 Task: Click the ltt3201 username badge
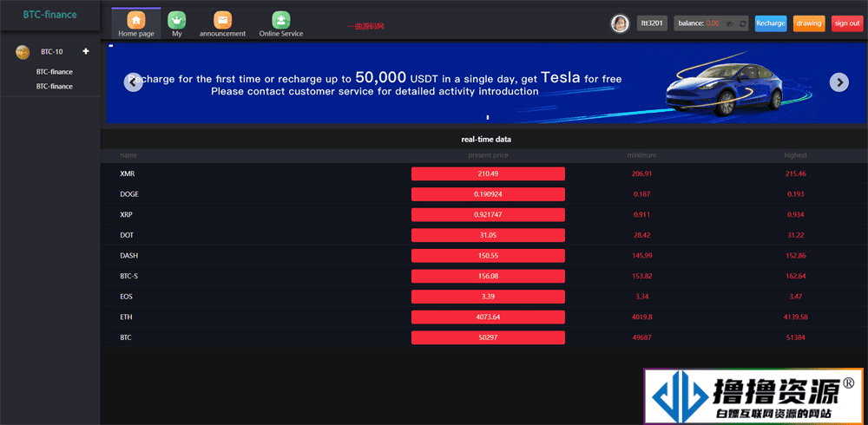point(652,23)
